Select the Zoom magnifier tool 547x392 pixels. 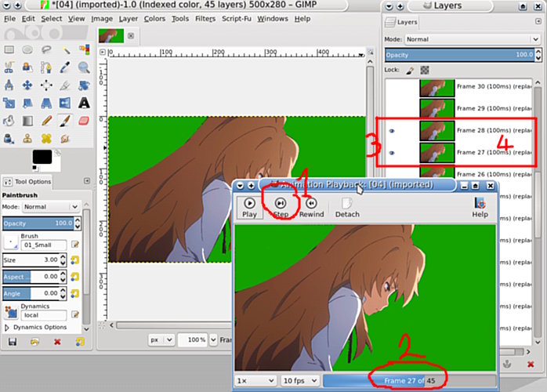[x=84, y=67]
